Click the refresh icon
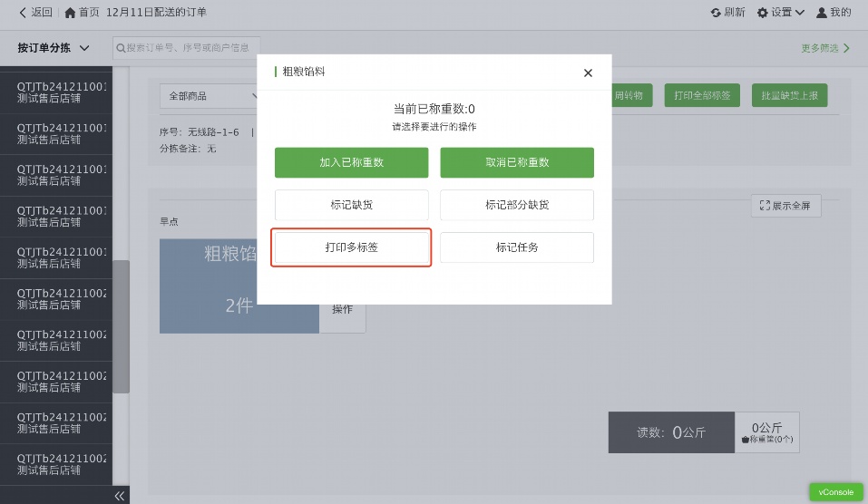Image resolution: width=868 pixels, height=504 pixels. click(x=716, y=13)
